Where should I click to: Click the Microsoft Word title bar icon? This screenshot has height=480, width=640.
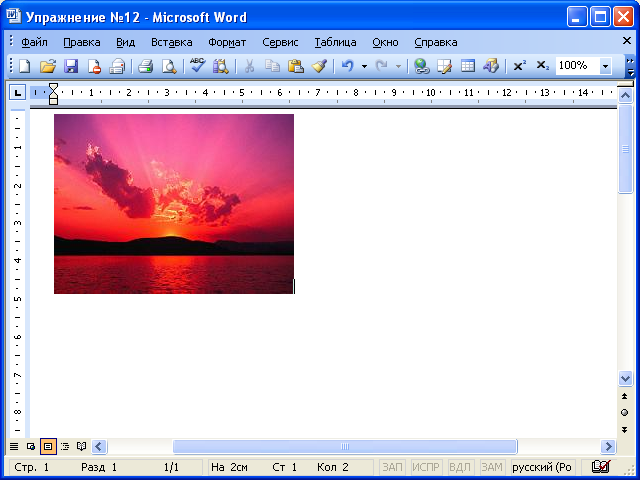point(13,16)
